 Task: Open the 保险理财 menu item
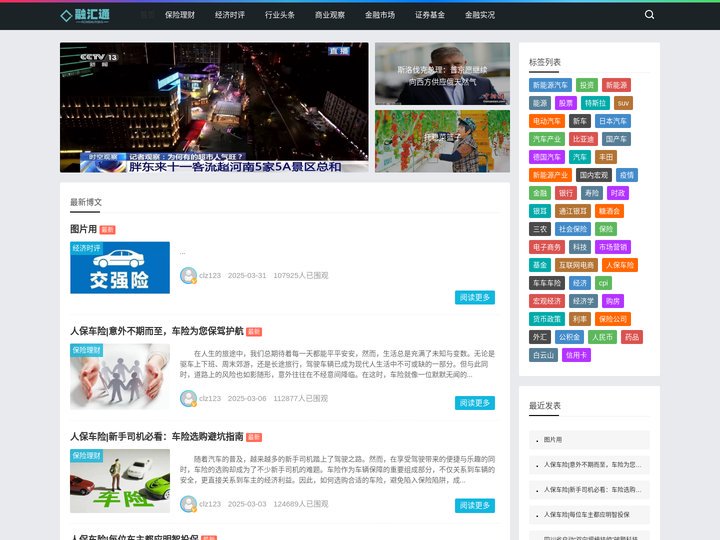point(180,15)
